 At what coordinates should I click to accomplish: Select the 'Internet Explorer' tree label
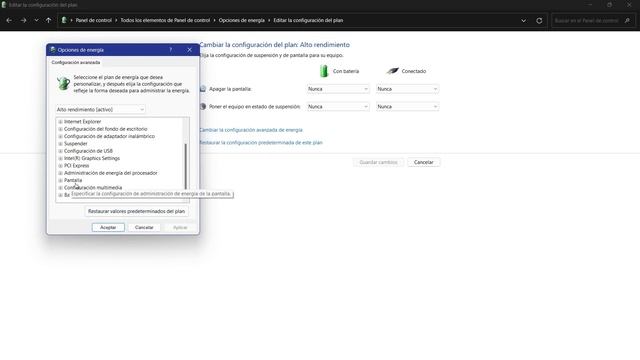pyautogui.click(x=82, y=122)
